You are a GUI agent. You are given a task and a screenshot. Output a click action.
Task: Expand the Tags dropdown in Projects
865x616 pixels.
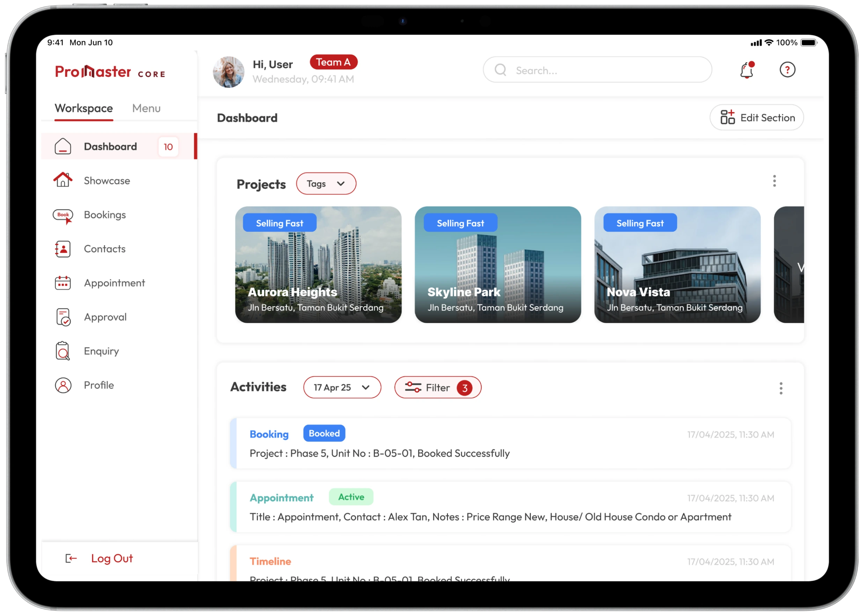pos(326,184)
